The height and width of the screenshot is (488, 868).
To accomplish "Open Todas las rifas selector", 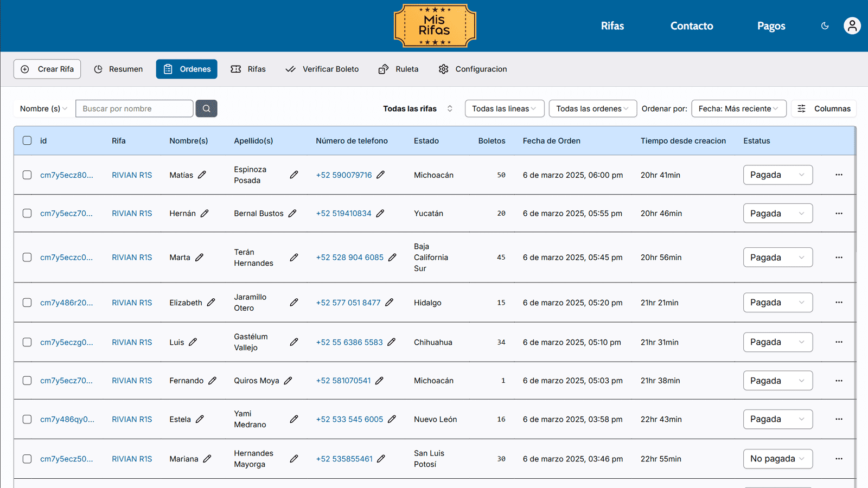I will [418, 108].
